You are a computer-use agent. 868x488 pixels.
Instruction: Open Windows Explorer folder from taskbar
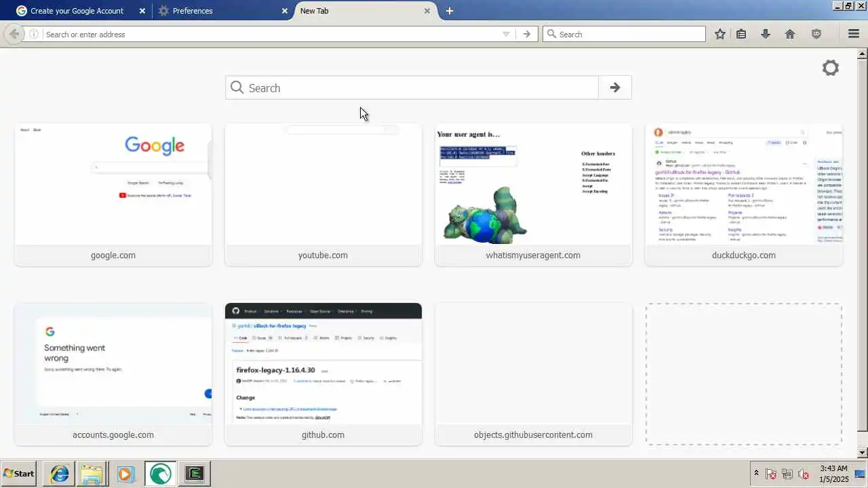click(x=92, y=474)
